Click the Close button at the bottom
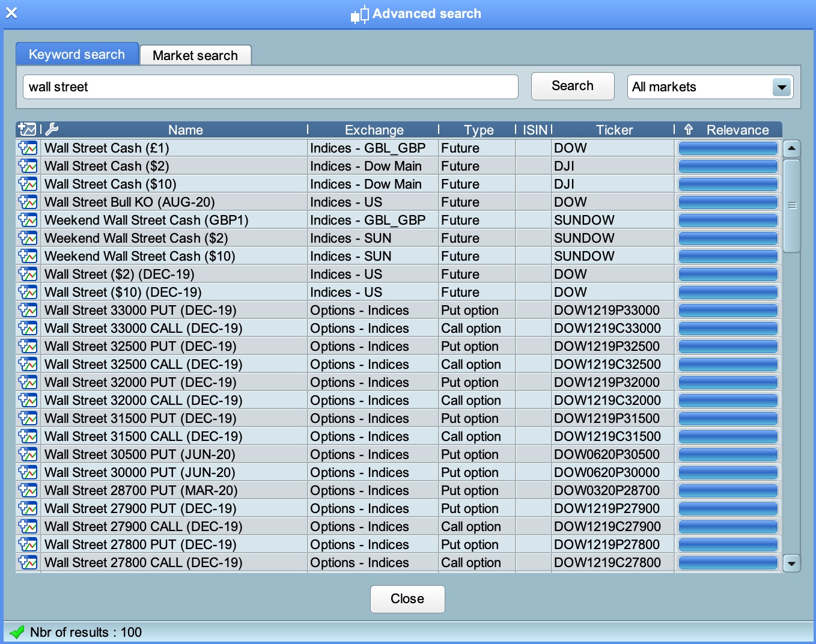816x644 pixels. [x=407, y=599]
